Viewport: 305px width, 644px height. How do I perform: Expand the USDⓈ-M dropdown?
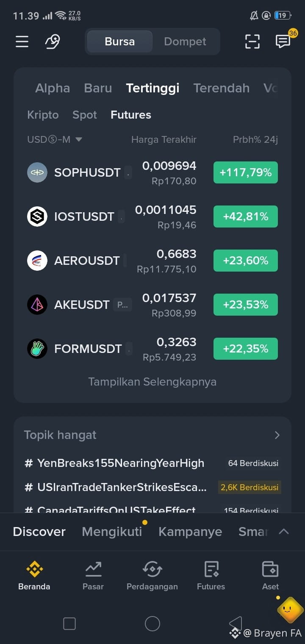tap(54, 139)
